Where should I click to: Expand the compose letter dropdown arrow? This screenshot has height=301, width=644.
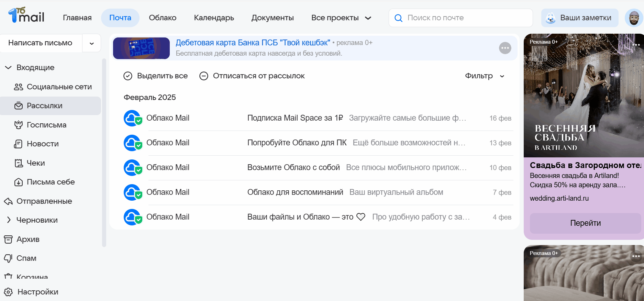pos(92,43)
